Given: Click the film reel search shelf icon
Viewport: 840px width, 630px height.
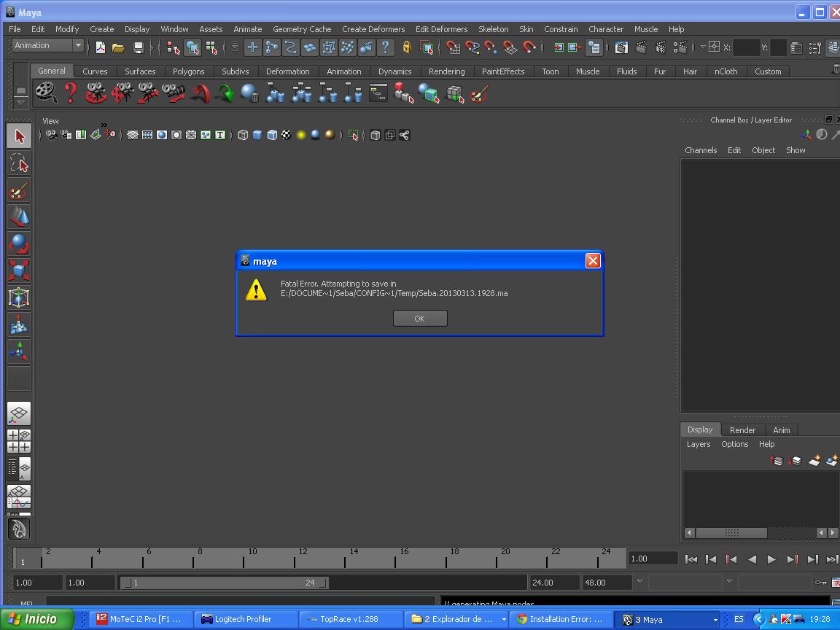Looking at the screenshot, I should pos(46,93).
